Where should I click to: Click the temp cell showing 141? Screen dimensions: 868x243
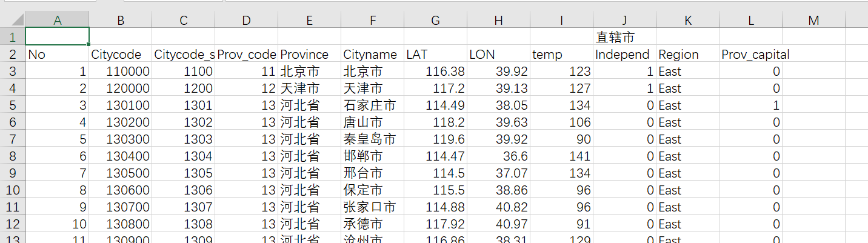561,156
